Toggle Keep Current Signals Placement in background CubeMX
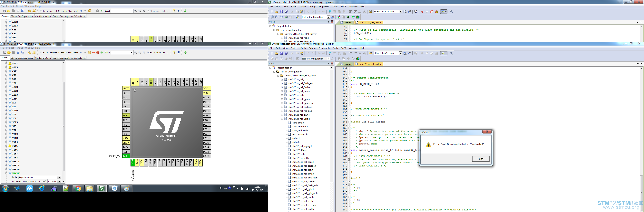 pos(41,11)
